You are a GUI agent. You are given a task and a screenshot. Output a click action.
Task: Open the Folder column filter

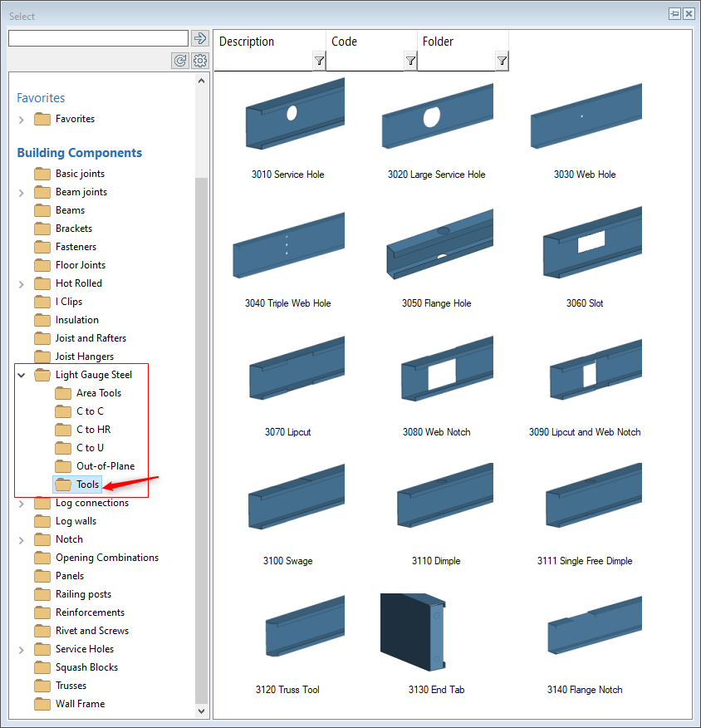pyautogui.click(x=502, y=61)
